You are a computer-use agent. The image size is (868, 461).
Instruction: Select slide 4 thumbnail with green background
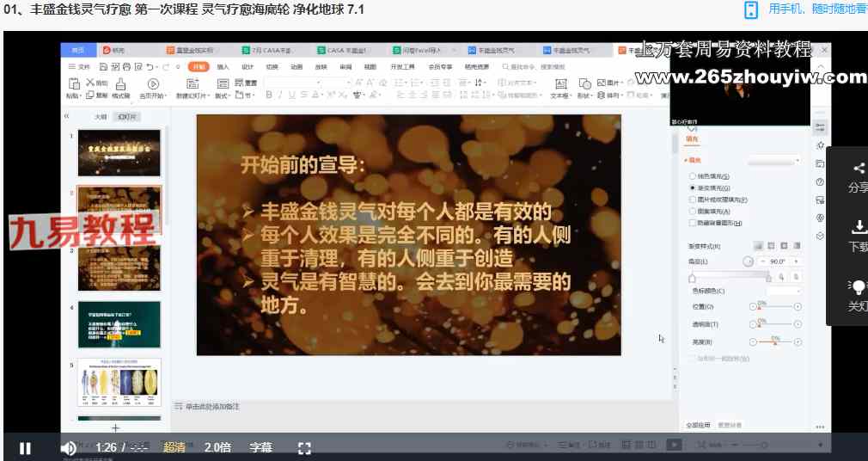tap(119, 324)
